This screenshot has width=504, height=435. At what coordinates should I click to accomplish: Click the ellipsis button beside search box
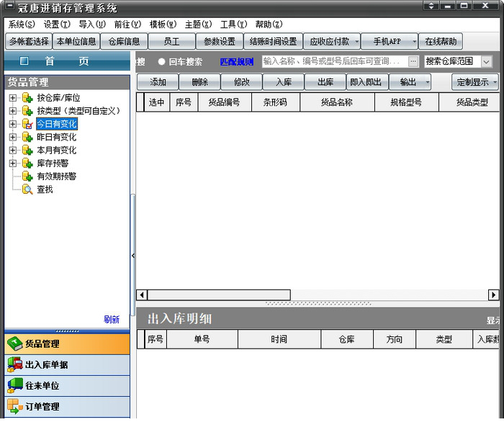pyautogui.click(x=413, y=61)
